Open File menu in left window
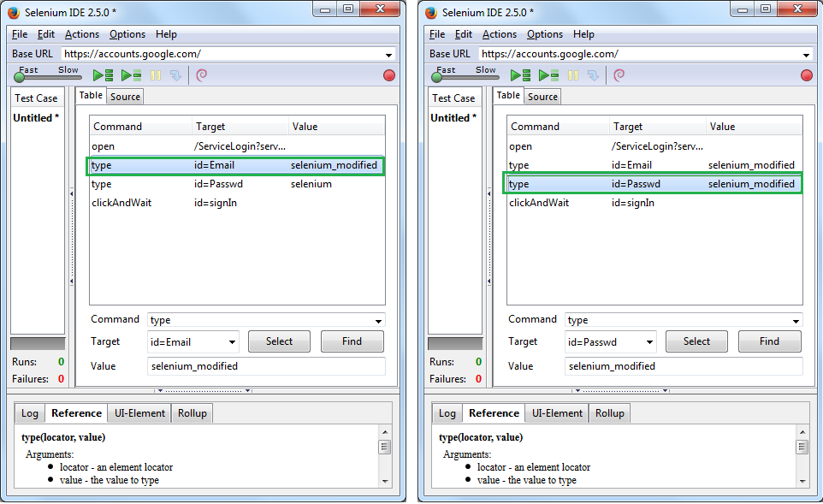The height and width of the screenshot is (504, 823). point(20,34)
